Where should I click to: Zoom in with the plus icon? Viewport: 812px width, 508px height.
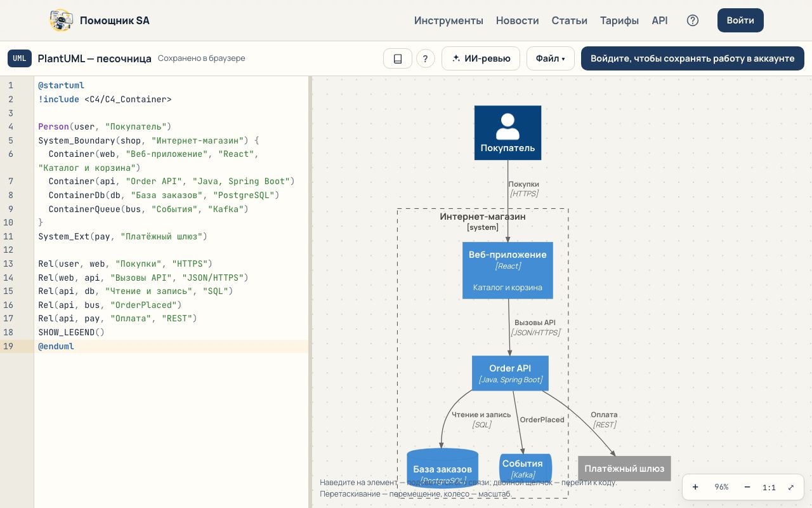[695, 487]
